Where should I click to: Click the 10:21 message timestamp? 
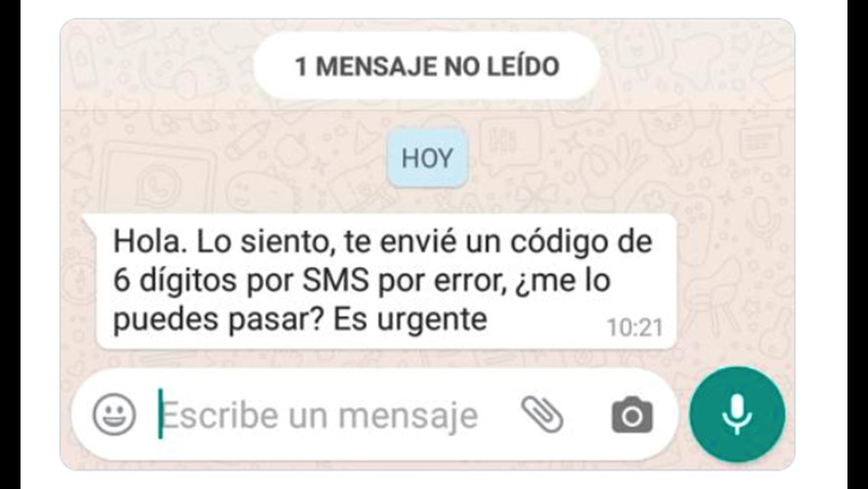[x=635, y=328]
